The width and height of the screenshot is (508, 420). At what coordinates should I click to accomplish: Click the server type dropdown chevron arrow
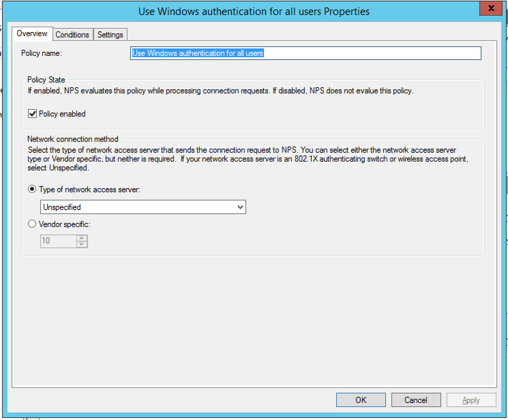(240, 207)
